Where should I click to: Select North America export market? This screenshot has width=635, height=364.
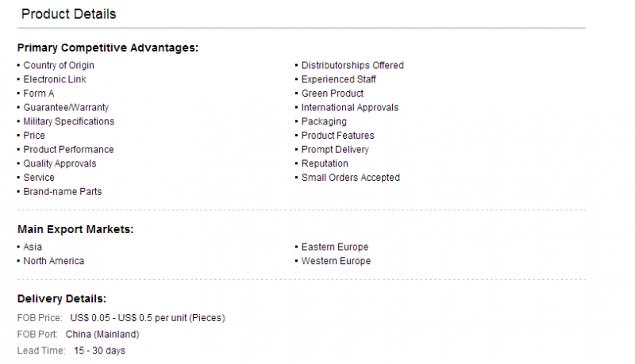54,261
